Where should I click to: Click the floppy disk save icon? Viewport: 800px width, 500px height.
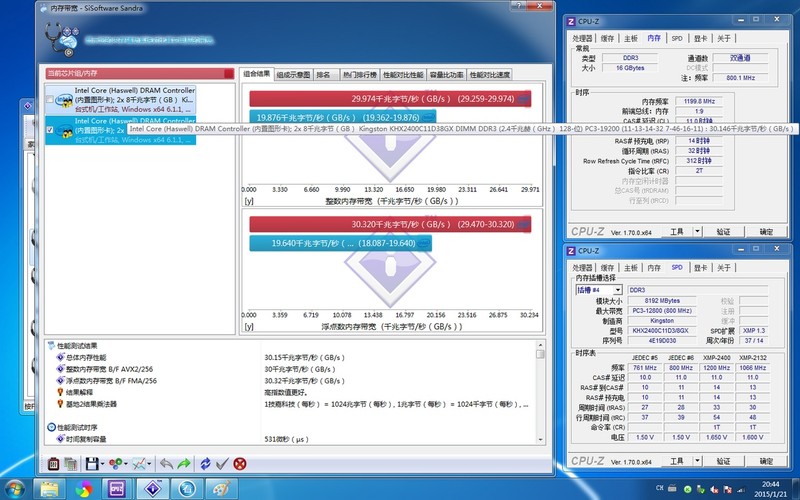pyautogui.click(x=92, y=464)
